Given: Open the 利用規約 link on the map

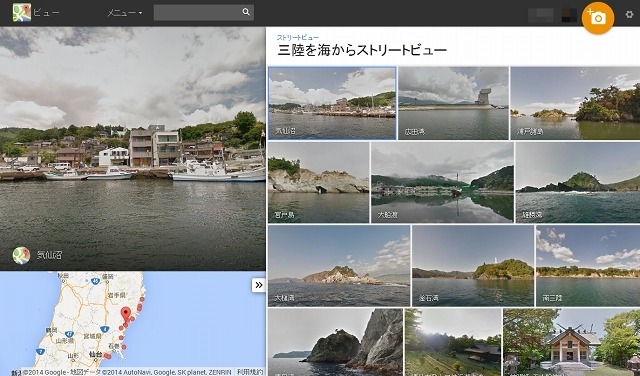Looking at the screenshot, I should [x=249, y=372].
